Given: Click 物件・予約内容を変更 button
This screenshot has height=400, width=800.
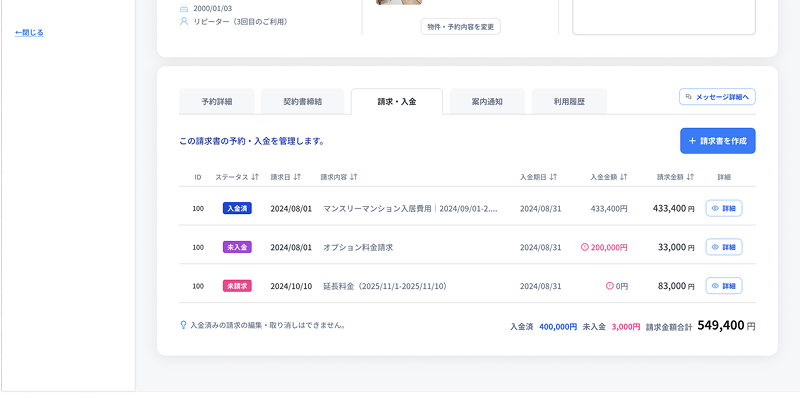Looking at the screenshot, I should [x=461, y=27].
